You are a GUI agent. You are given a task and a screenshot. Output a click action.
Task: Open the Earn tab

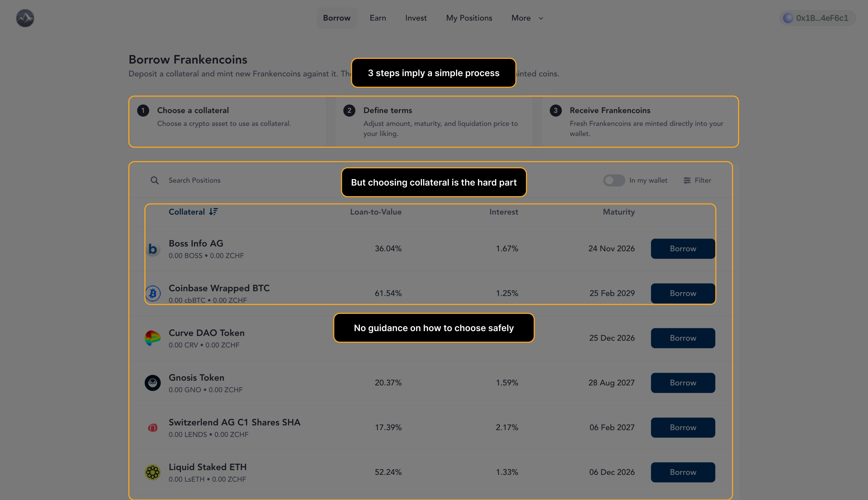pos(378,18)
